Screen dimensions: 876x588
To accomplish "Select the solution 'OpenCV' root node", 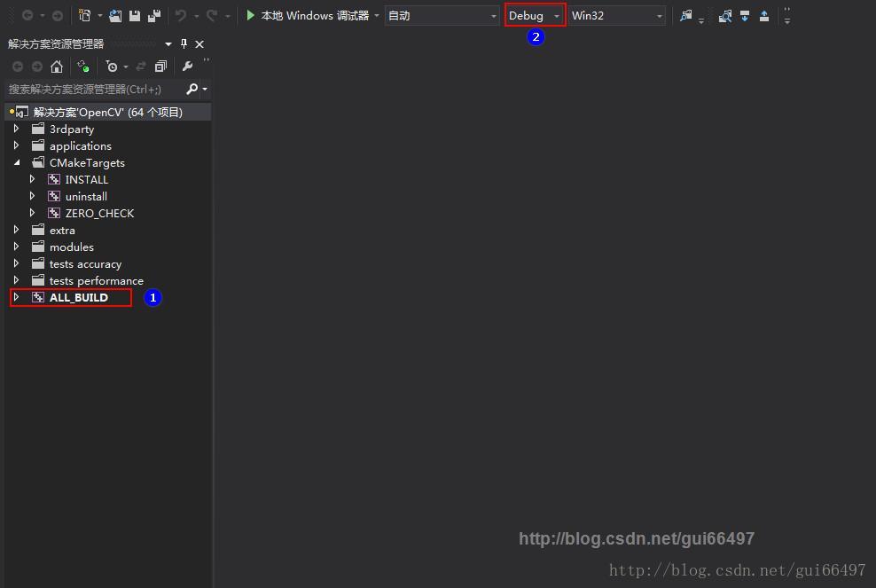I will [108, 112].
